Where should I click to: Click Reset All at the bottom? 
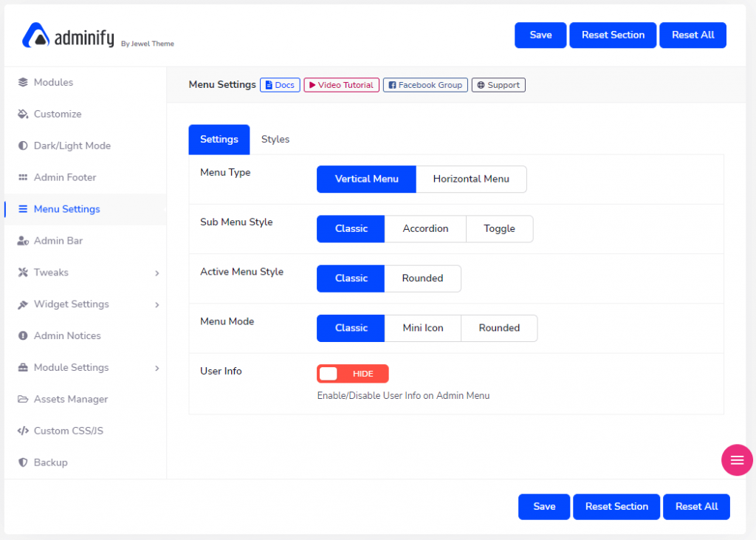point(696,507)
